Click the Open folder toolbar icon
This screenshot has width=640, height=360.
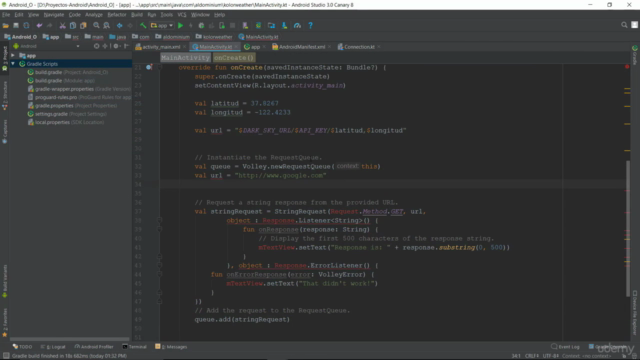[x=5, y=25]
